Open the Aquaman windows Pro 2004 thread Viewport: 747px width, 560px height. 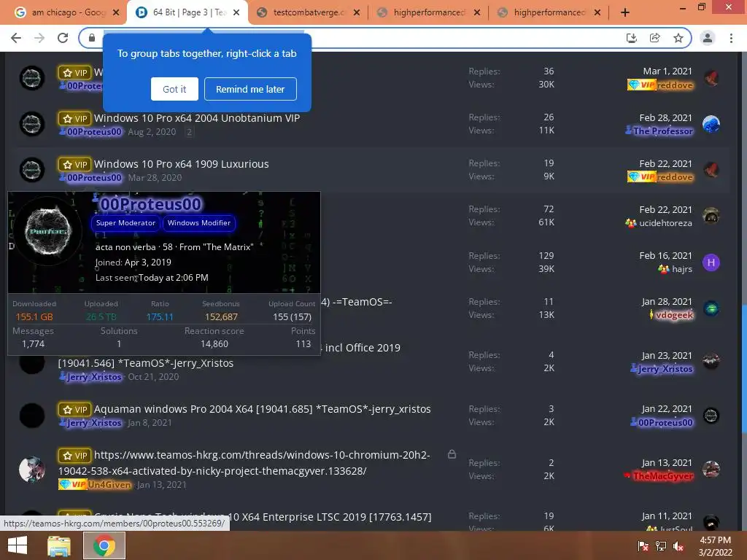tap(262, 409)
